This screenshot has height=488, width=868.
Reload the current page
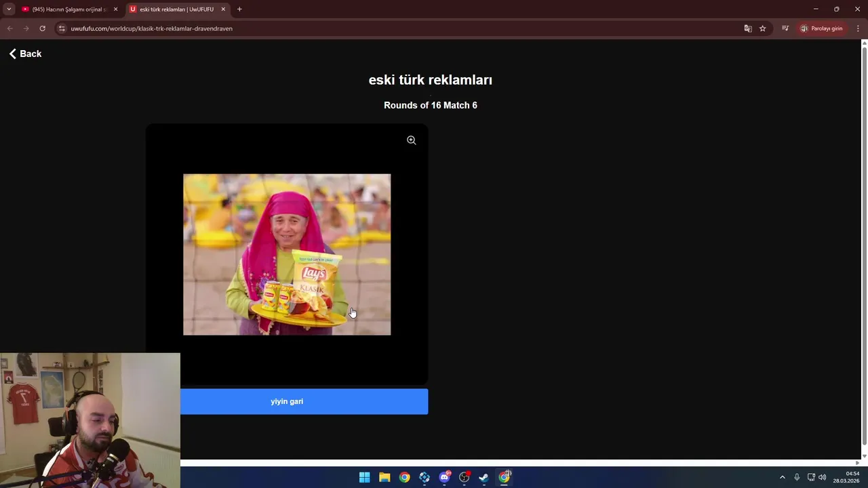[x=42, y=28]
